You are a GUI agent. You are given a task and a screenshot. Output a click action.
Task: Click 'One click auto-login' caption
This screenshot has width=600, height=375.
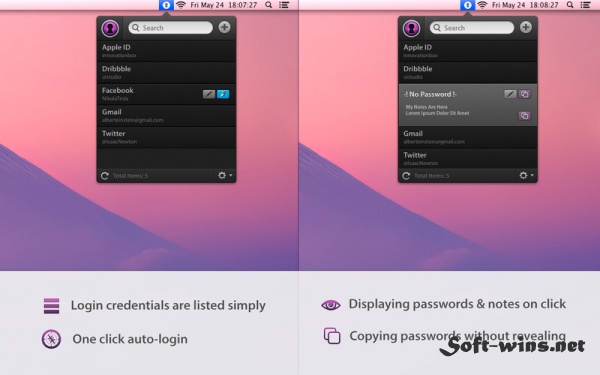pyautogui.click(x=130, y=339)
